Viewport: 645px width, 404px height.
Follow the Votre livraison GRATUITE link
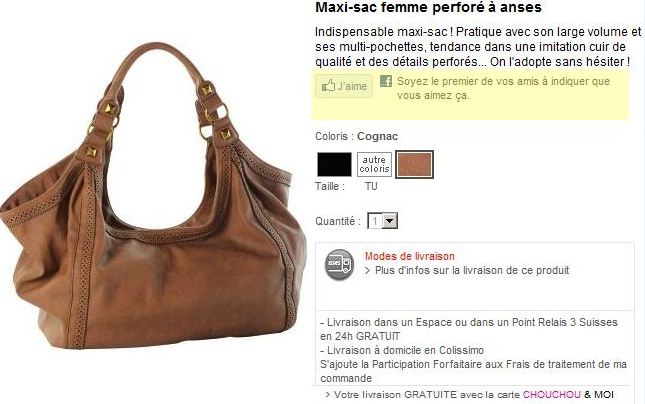(427, 395)
